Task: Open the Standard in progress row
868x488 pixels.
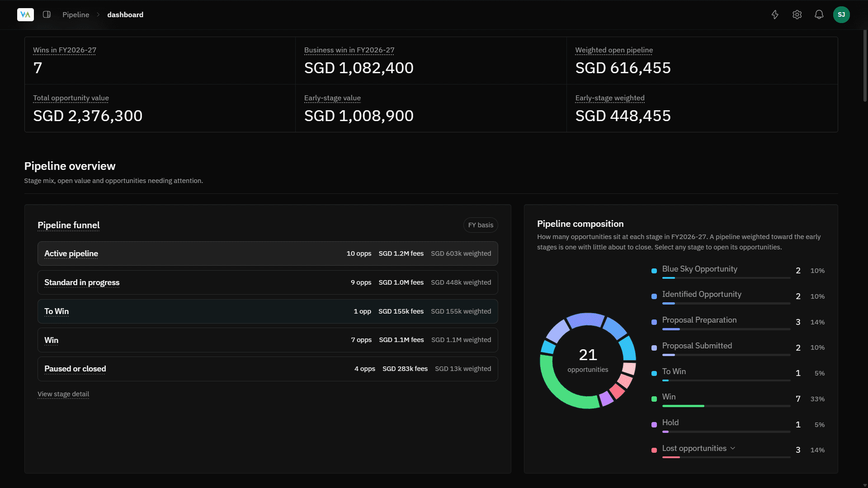Action: point(268,282)
